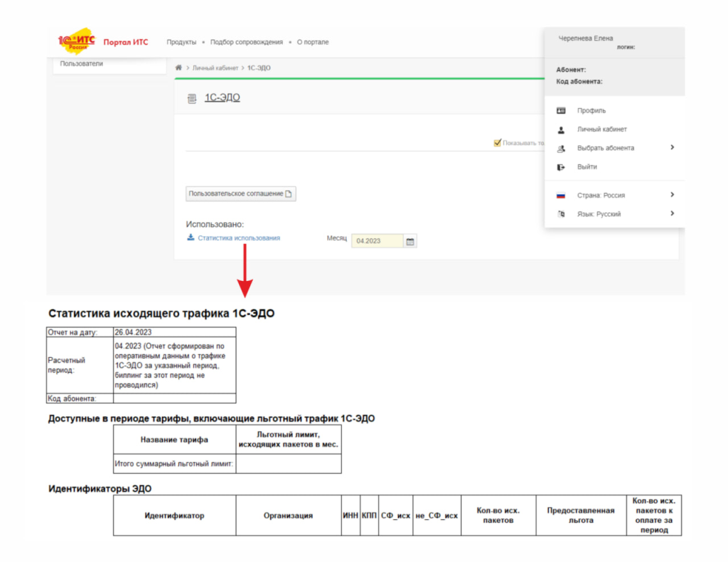Open the Продукты menu
728x562 pixels.
(181, 42)
